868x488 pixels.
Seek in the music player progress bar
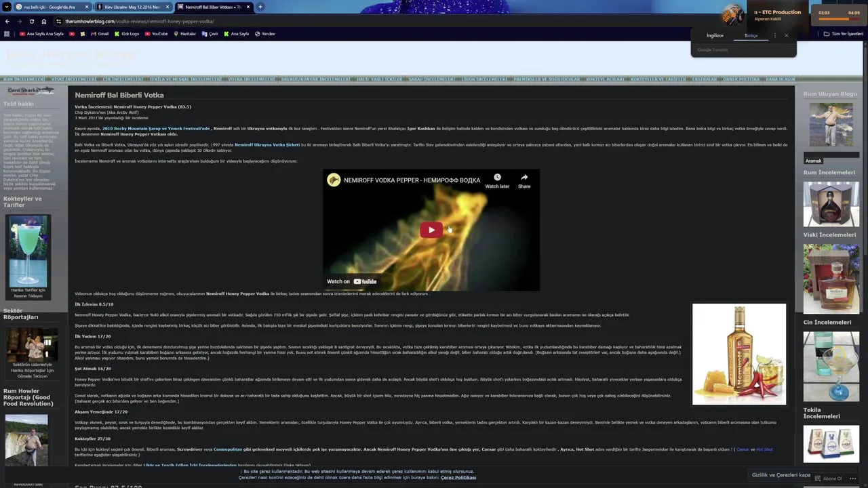coord(839,19)
